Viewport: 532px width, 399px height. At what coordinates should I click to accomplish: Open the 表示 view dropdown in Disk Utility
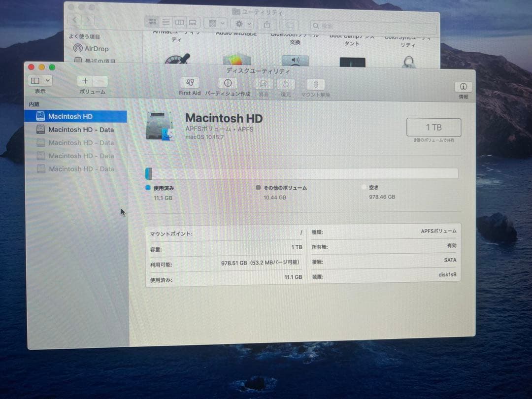coord(40,80)
